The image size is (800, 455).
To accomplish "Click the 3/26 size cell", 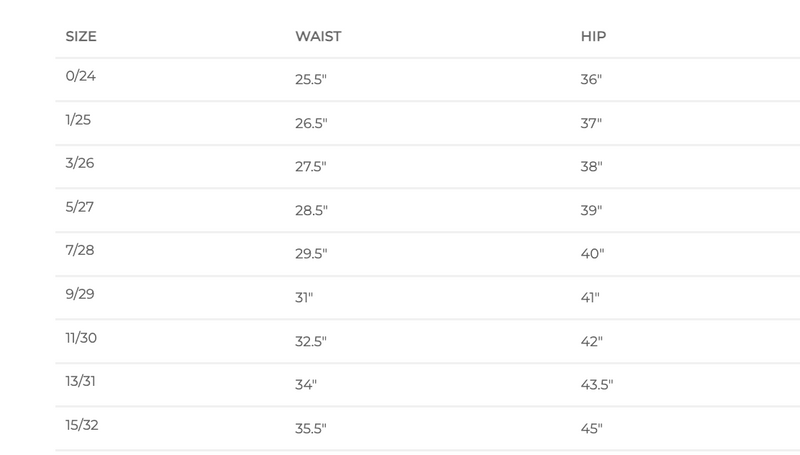I will tap(80, 164).
